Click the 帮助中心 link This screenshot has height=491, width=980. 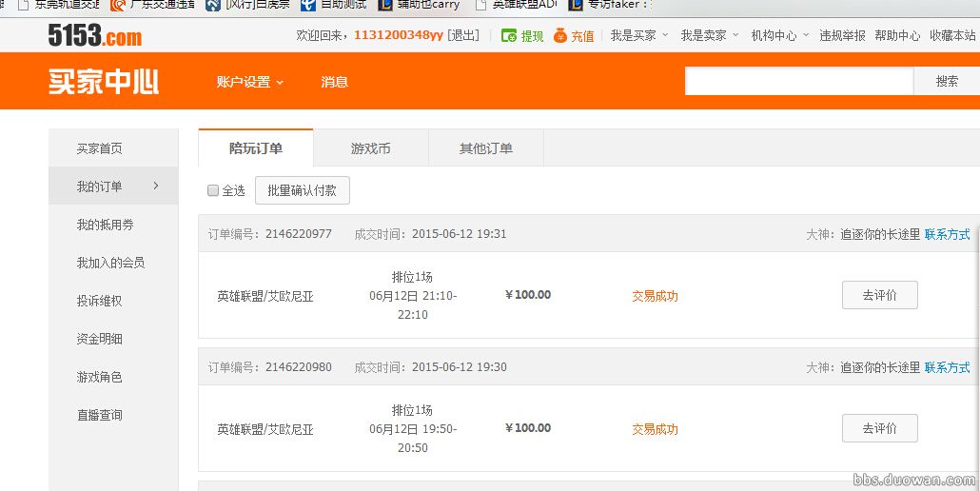click(x=897, y=35)
